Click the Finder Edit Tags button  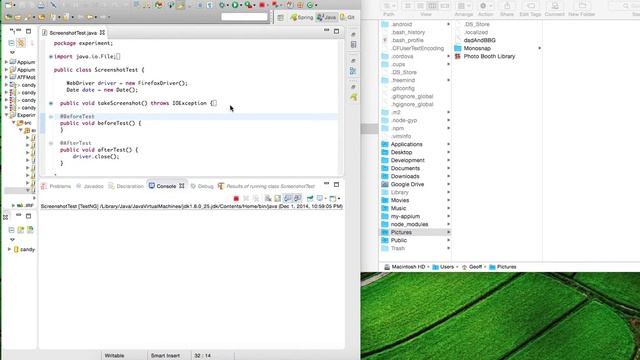pyautogui.click(x=531, y=6)
